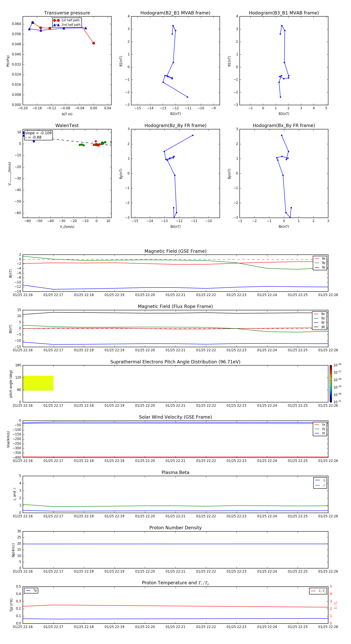Click the "slope = -0.109" annotation

pyautogui.click(x=38, y=133)
